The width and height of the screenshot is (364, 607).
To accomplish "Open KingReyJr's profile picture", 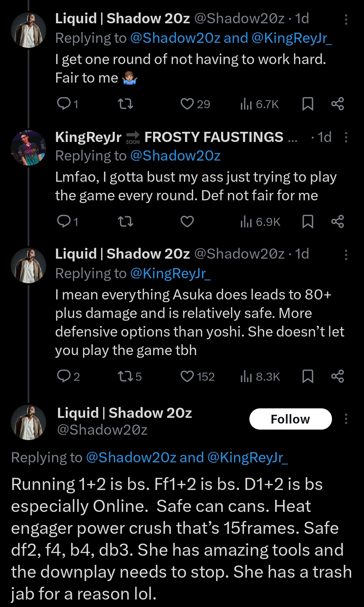I will click(29, 148).
